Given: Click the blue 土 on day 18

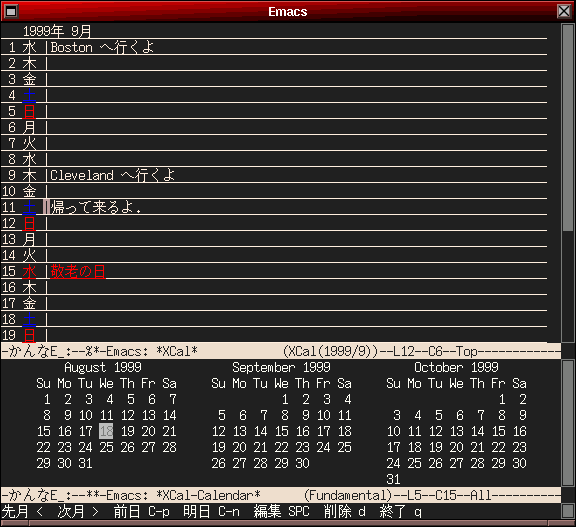Looking at the screenshot, I should click(x=29, y=319).
